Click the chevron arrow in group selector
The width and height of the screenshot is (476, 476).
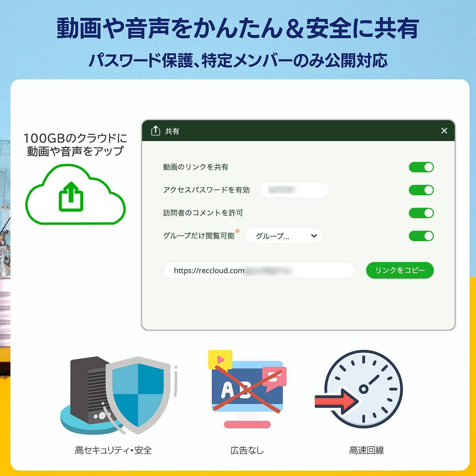pos(314,236)
